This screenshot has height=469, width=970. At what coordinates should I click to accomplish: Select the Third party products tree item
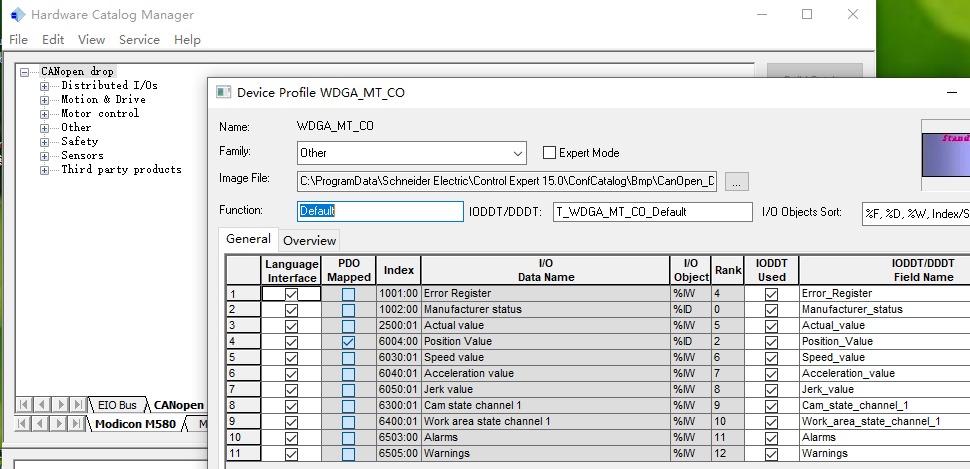[121, 170]
